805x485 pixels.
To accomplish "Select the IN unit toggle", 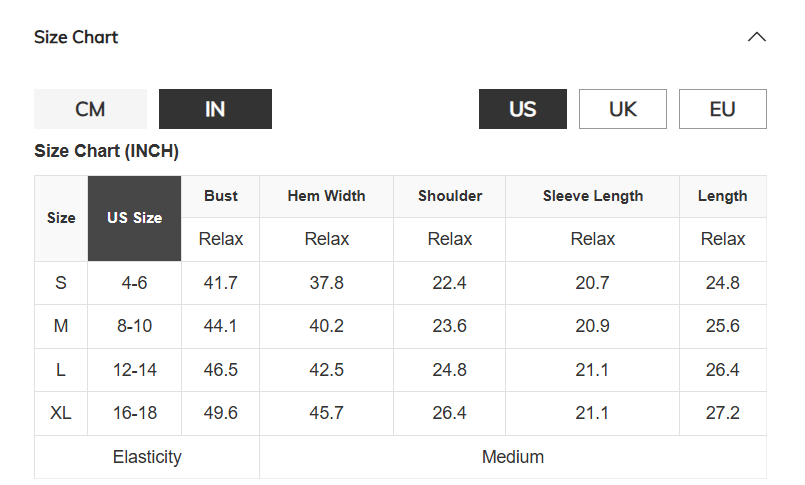I will tap(215, 109).
